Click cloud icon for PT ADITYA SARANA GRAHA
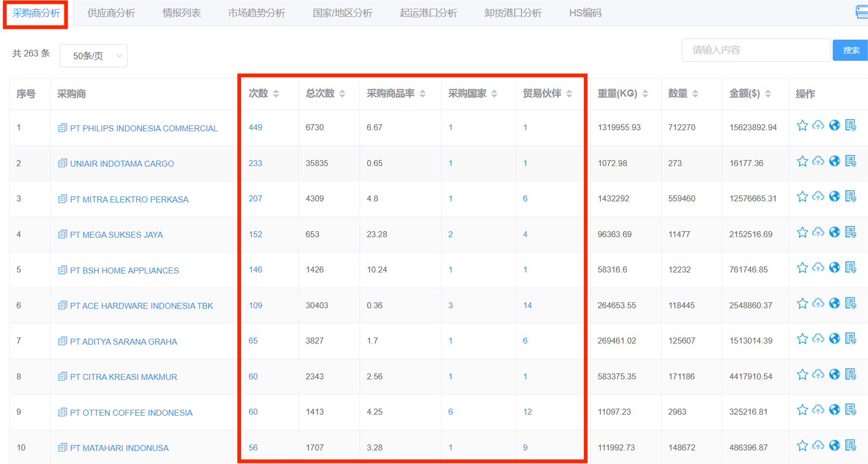The height and width of the screenshot is (464, 868). (818, 339)
